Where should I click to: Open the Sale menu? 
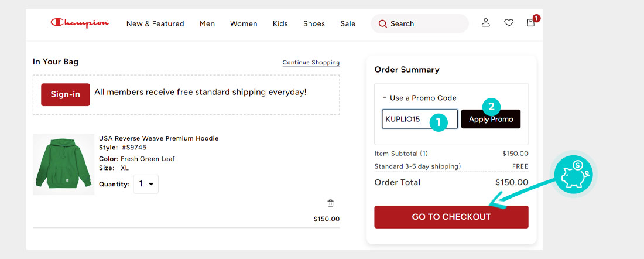point(348,24)
